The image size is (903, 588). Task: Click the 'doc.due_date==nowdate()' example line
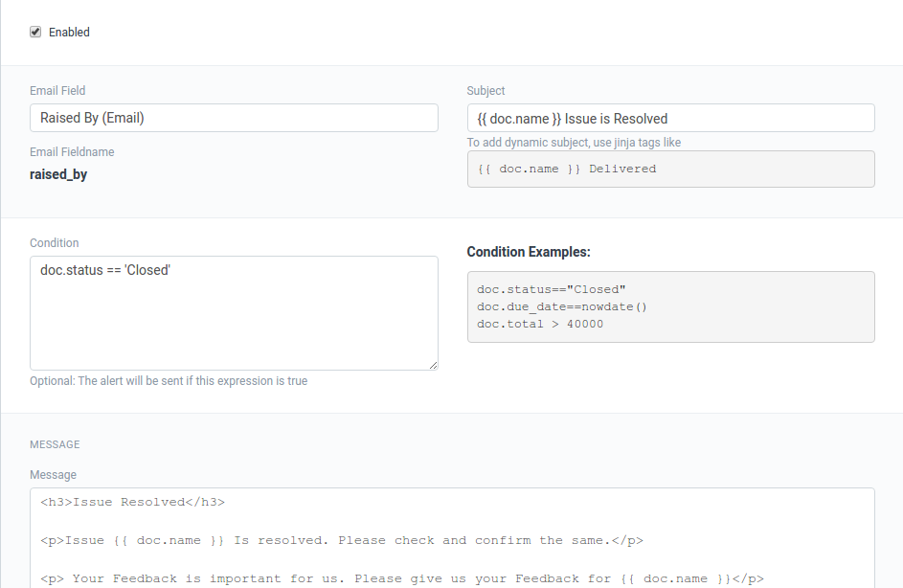562,306
